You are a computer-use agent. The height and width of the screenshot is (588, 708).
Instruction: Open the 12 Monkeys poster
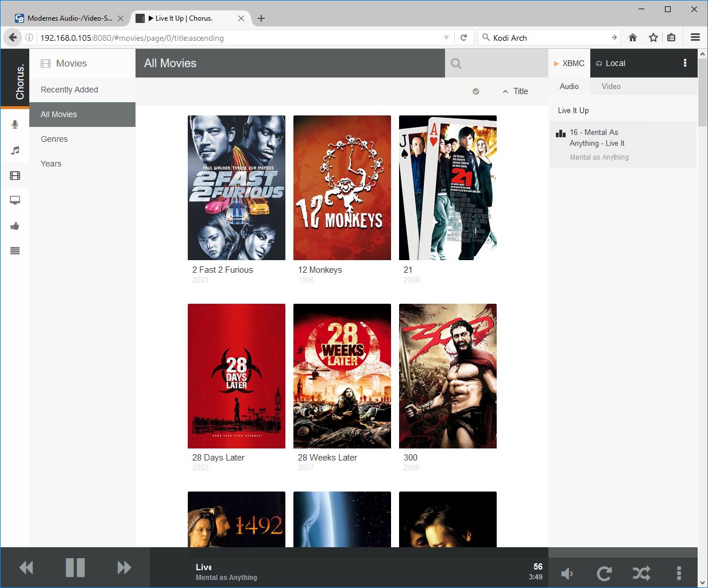[x=342, y=188]
